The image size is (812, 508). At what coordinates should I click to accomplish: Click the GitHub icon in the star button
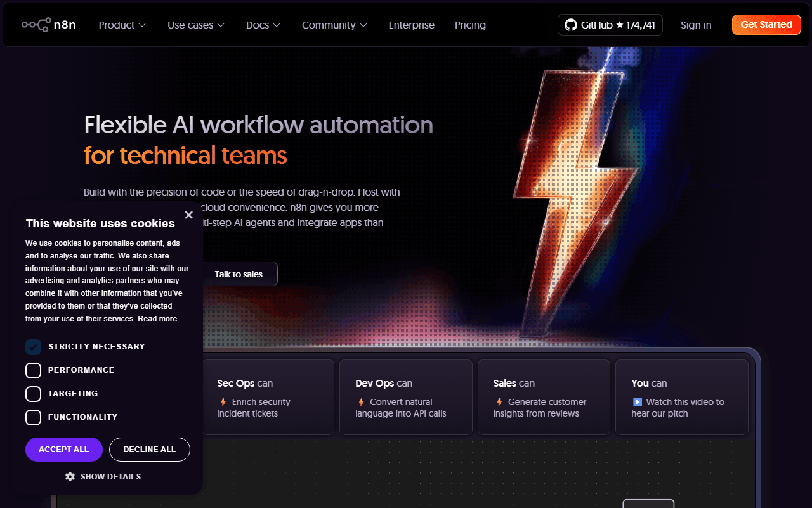(570, 25)
